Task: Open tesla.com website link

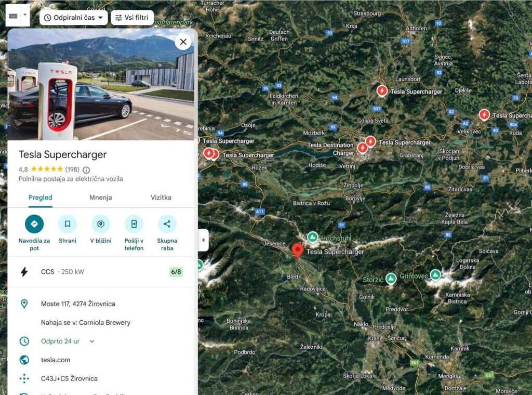Action: tap(56, 360)
